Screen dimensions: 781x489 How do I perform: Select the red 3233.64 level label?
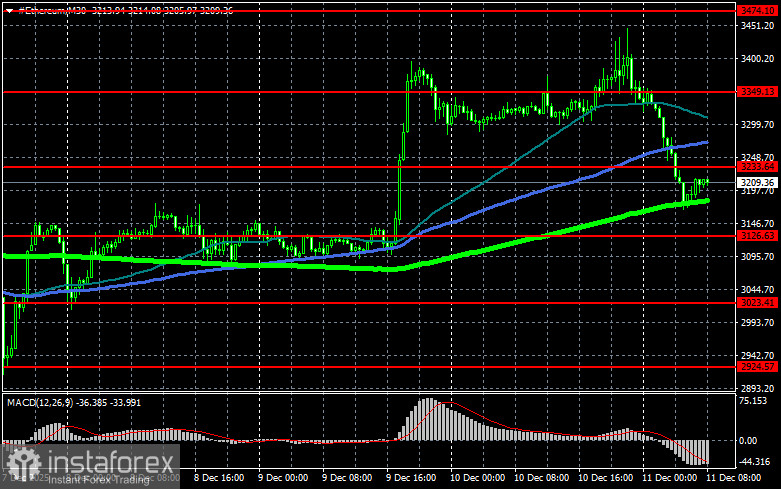757,167
